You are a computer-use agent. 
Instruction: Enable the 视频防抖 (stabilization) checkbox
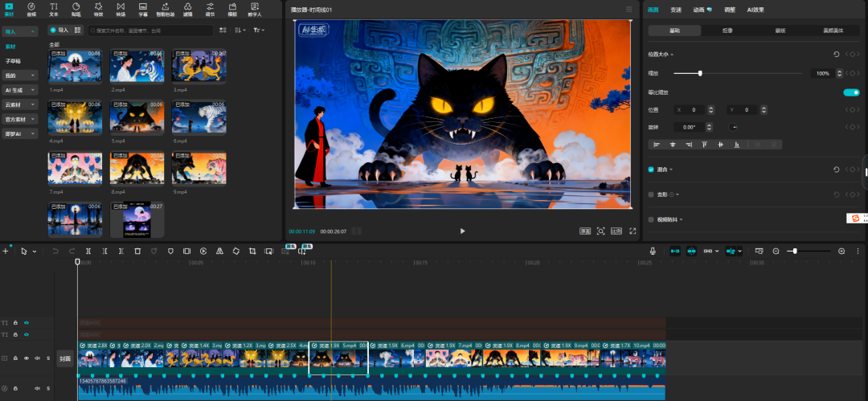click(x=652, y=219)
